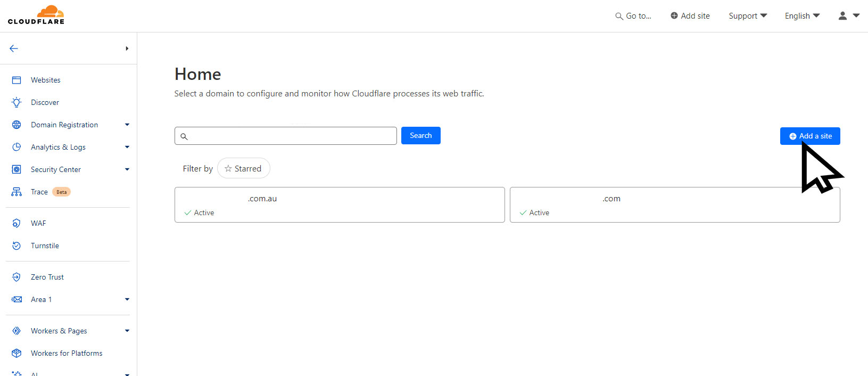The image size is (868, 376).
Task: Click Go to... quick search
Action: pyautogui.click(x=633, y=16)
